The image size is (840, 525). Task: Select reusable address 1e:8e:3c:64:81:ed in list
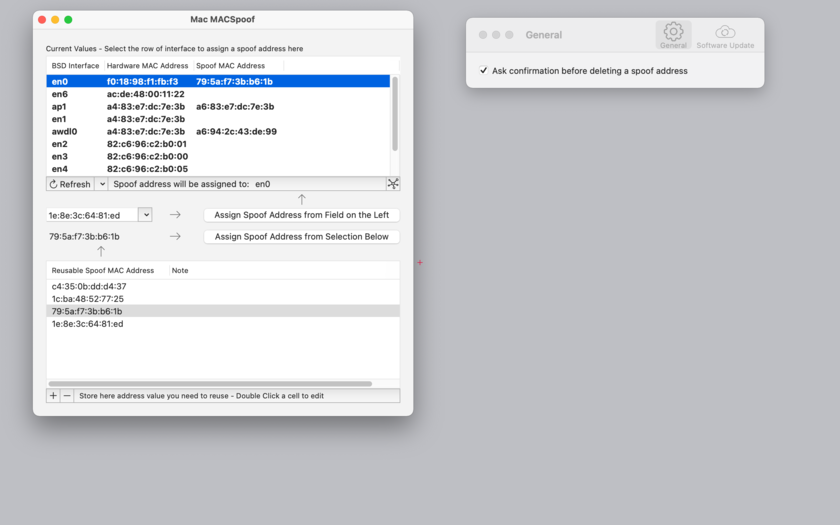coord(223,324)
